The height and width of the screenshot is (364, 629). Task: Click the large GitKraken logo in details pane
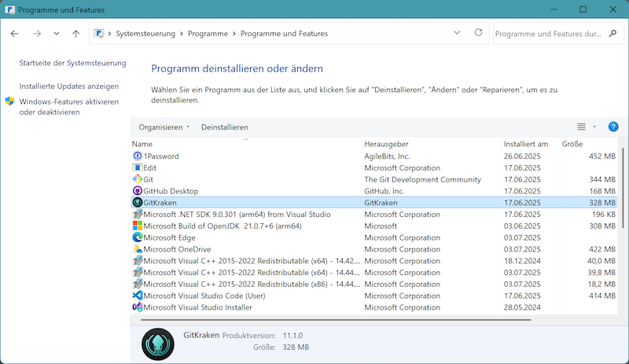click(158, 344)
